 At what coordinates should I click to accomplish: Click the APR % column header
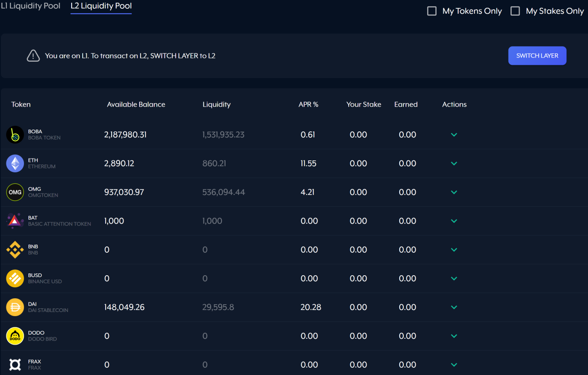[x=308, y=104]
